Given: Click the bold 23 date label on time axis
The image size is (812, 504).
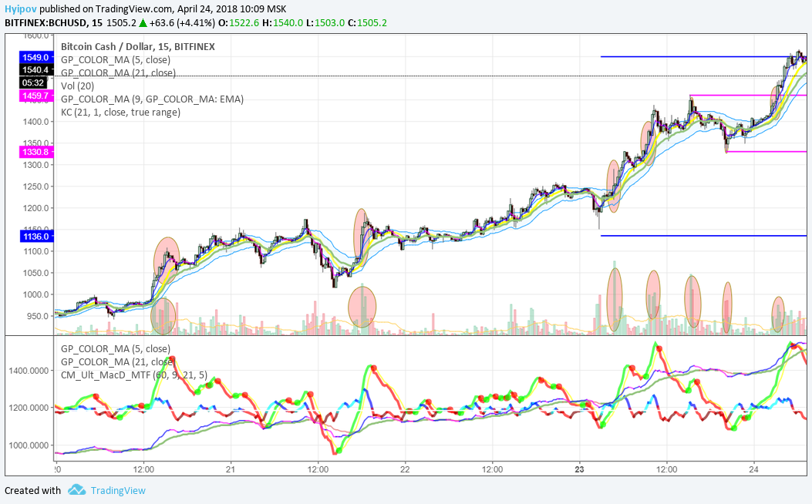Looking at the screenshot, I should tap(579, 469).
